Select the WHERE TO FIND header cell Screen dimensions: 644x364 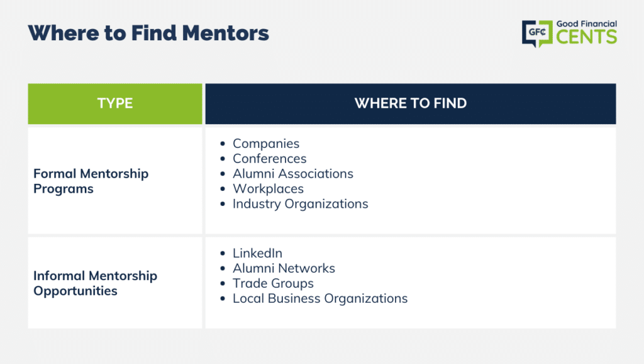click(x=411, y=104)
